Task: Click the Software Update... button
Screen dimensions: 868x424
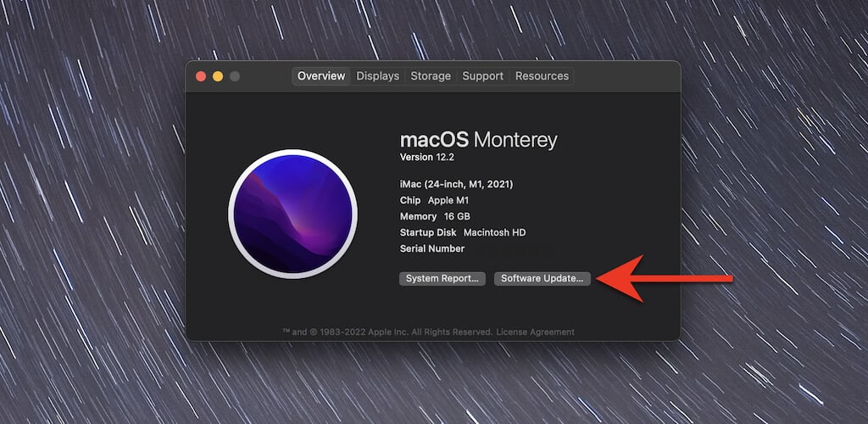Action: pyautogui.click(x=542, y=278)
